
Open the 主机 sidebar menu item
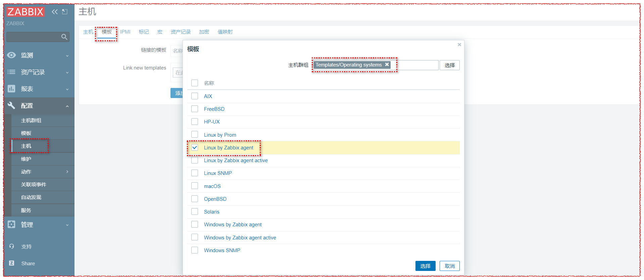43,146
